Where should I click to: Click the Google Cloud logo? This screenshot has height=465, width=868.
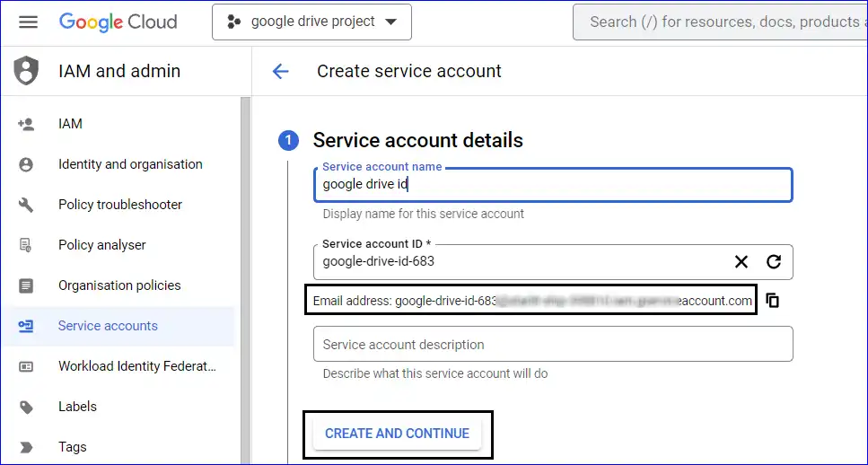pos(118,22)
